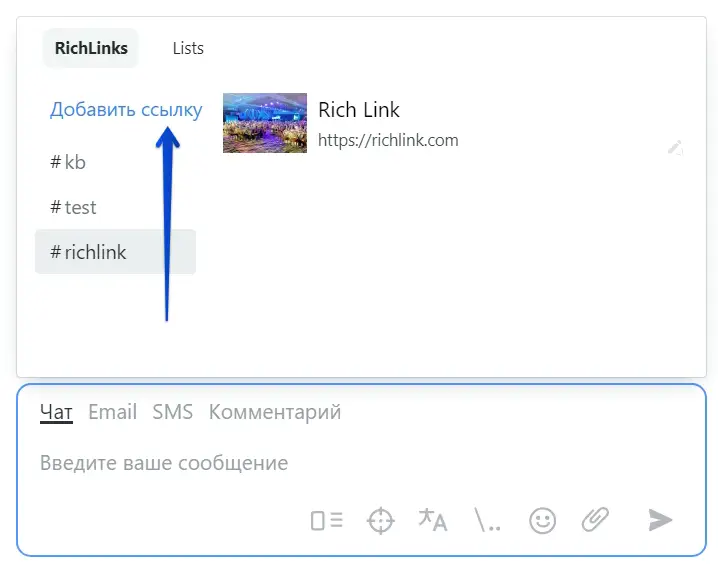Switch to the Чат channel tab
718x568 pixels.
click(x=56, y=412)
